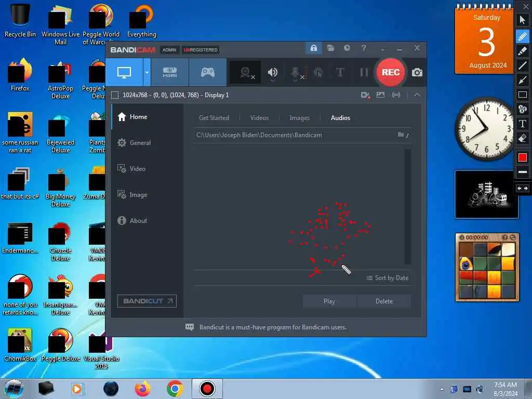Open the scheduled recording clock icon

pos(347,48)
